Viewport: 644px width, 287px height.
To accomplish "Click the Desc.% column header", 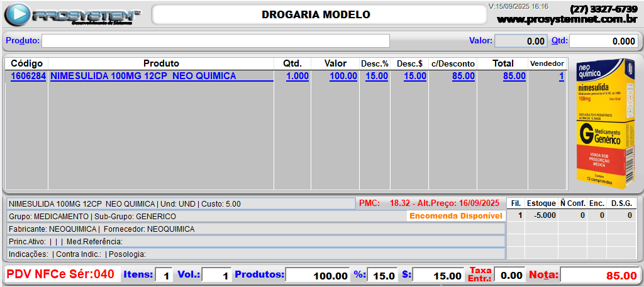I will click(x=375, y=63).
